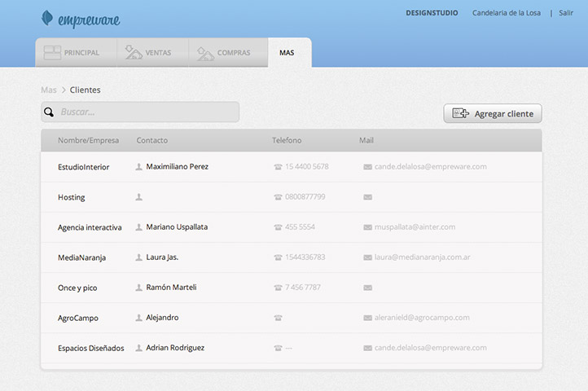
Task: Open the Principal tab
Action: tap(71, 53)
